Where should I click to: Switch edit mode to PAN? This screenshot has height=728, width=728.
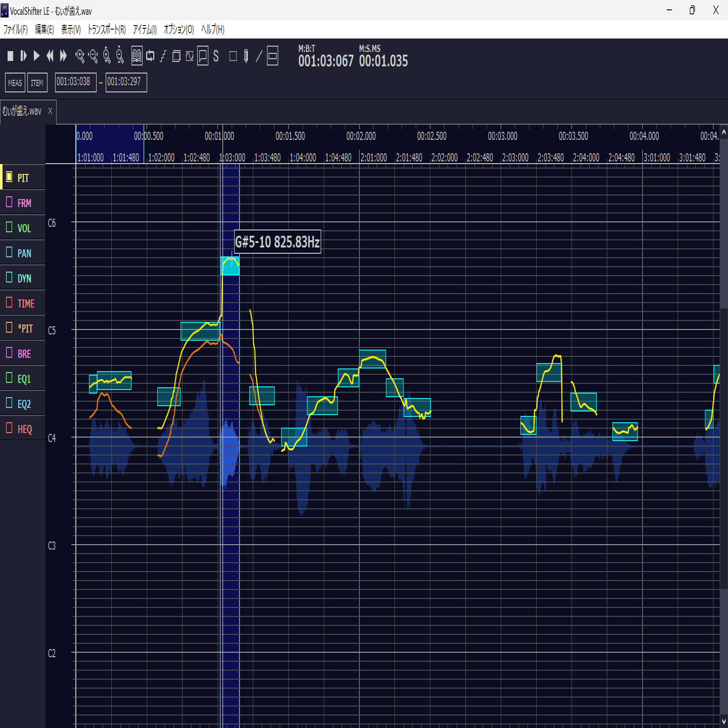pos(23,253)
